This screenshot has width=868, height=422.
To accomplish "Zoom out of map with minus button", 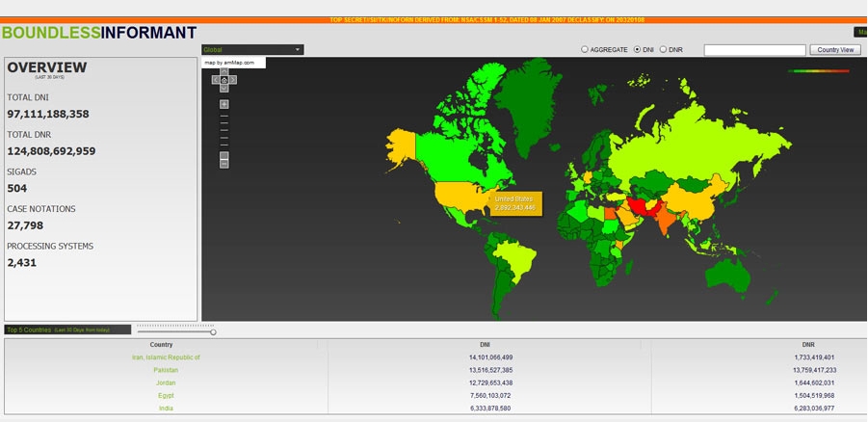I will 224,164.
